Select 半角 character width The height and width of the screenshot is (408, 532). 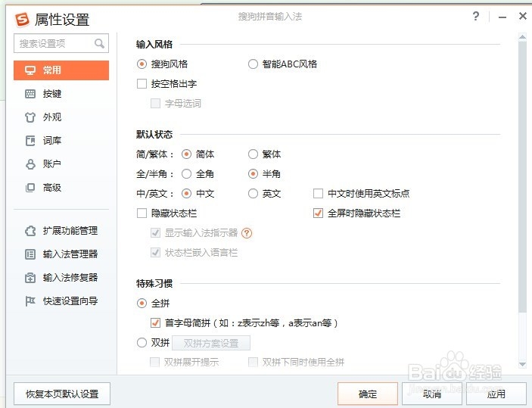pos(253,174)
